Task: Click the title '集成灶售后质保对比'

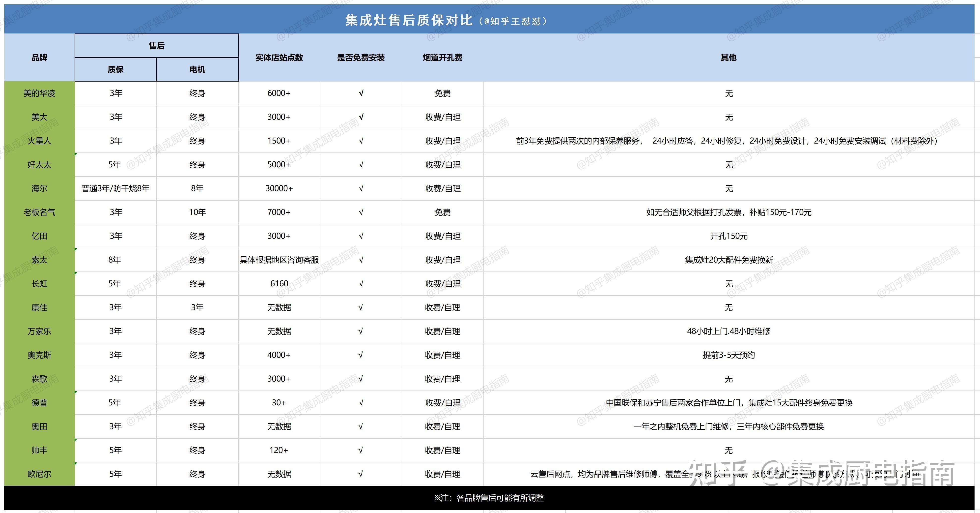Action: pyautogui.click(x=409, y=20)
